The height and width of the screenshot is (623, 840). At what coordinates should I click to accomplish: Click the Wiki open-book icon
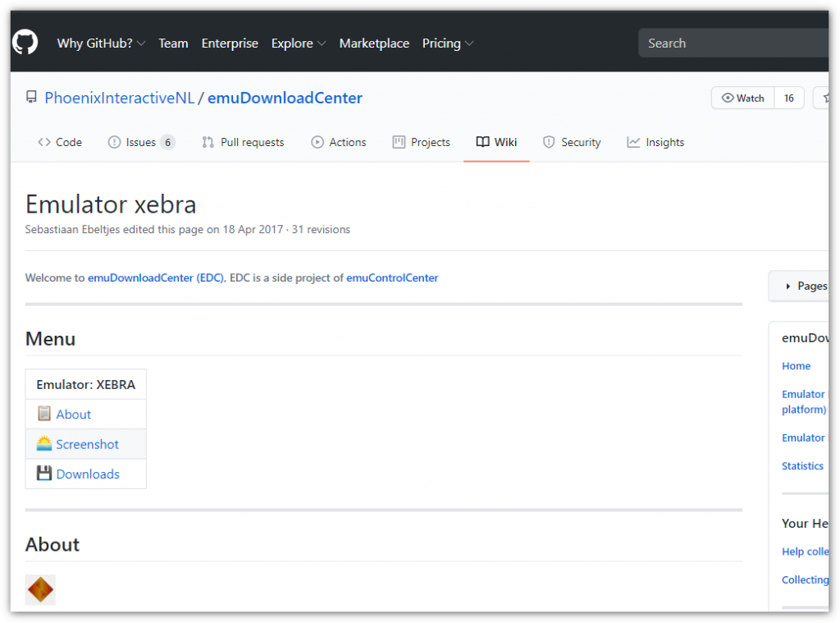(x=482, y=142)
